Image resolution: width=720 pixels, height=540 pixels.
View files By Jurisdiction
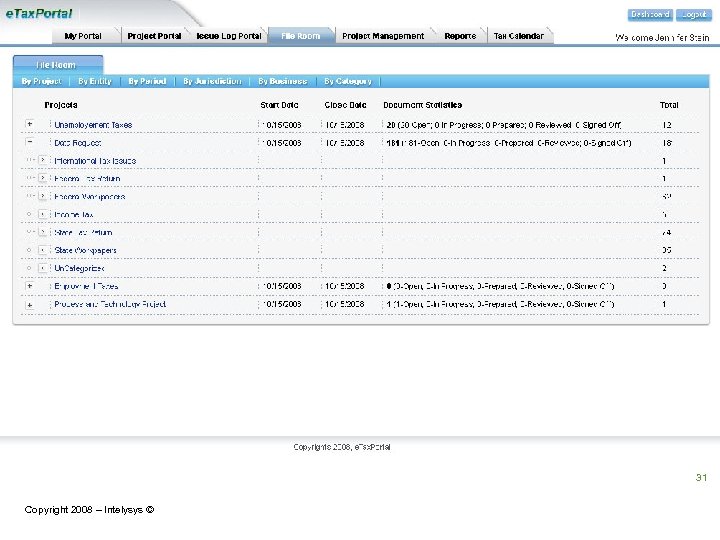click(x=212, y=81)
